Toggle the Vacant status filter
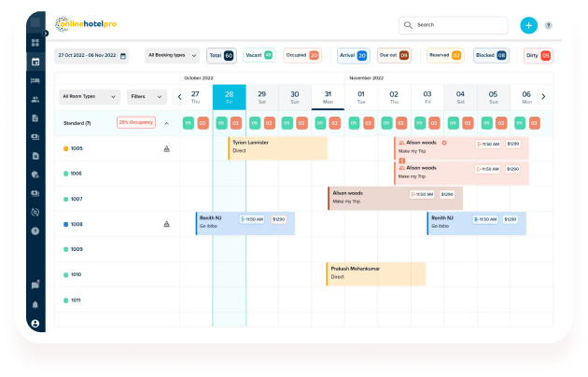588x377 pixels. (x=257, y=56)
